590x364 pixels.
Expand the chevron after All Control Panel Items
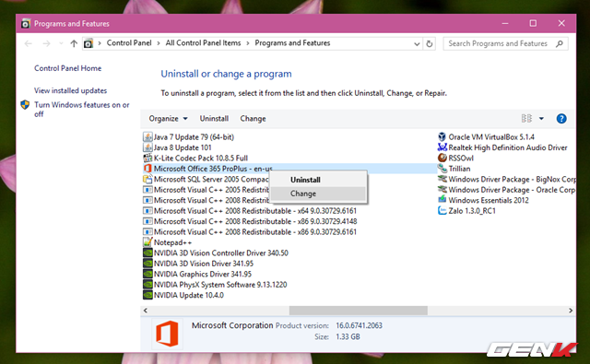(x=248, y=43)
